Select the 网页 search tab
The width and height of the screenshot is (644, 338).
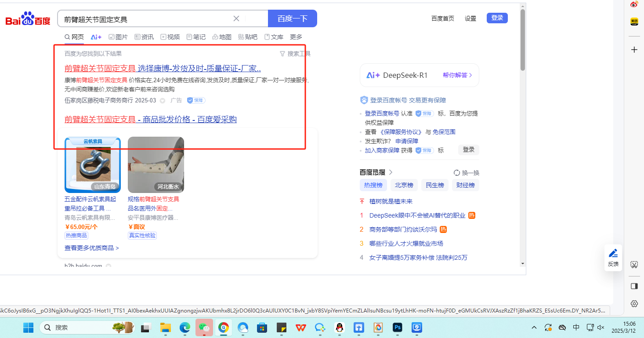[x=74, y=37]
